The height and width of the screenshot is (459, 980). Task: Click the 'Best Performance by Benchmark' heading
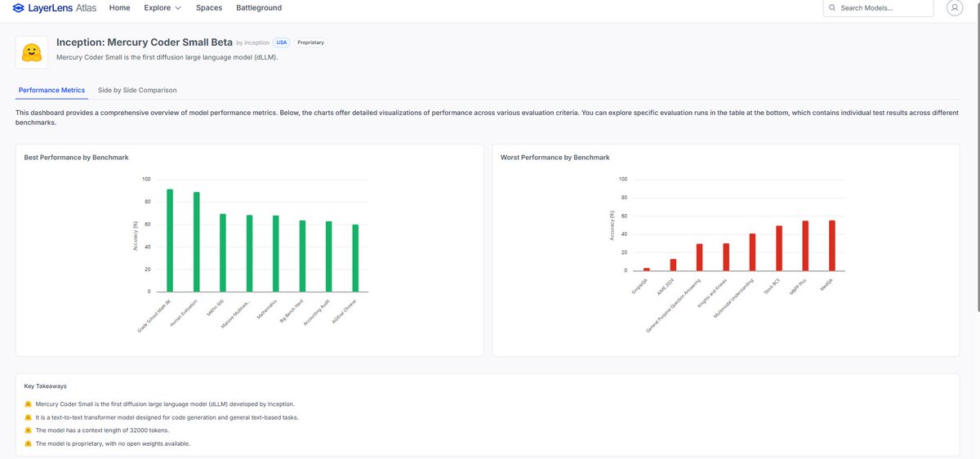(x=76, y=157)
